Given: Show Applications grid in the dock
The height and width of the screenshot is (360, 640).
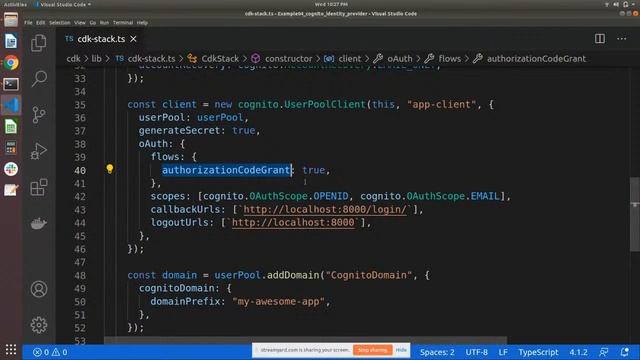Looking at the screenshot, I should (11, 349).
